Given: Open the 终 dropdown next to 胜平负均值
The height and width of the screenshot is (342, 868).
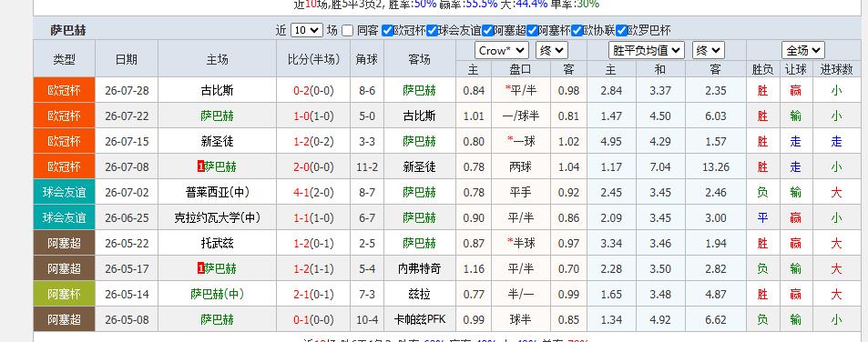Looking at the screenshot, I should (709, 51).
